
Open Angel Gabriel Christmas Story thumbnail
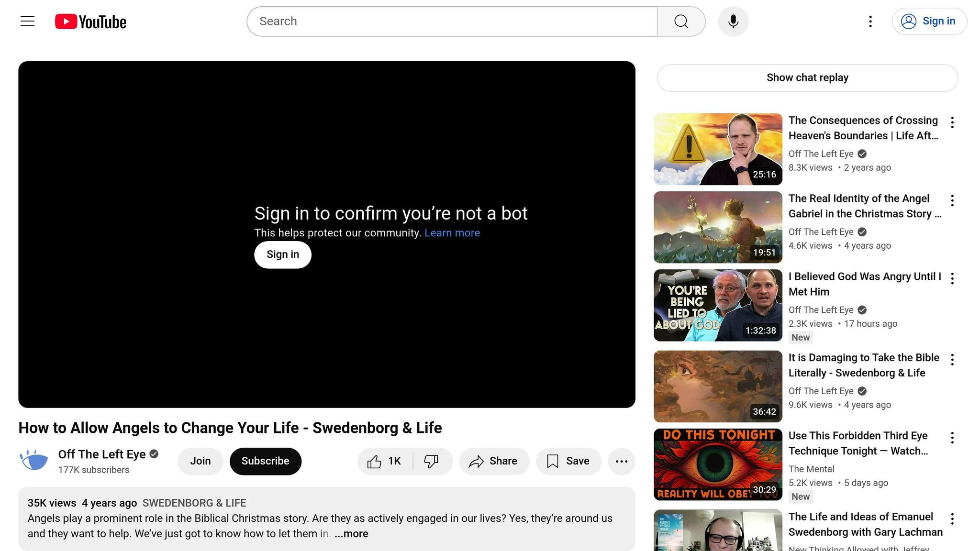point(718,227)
